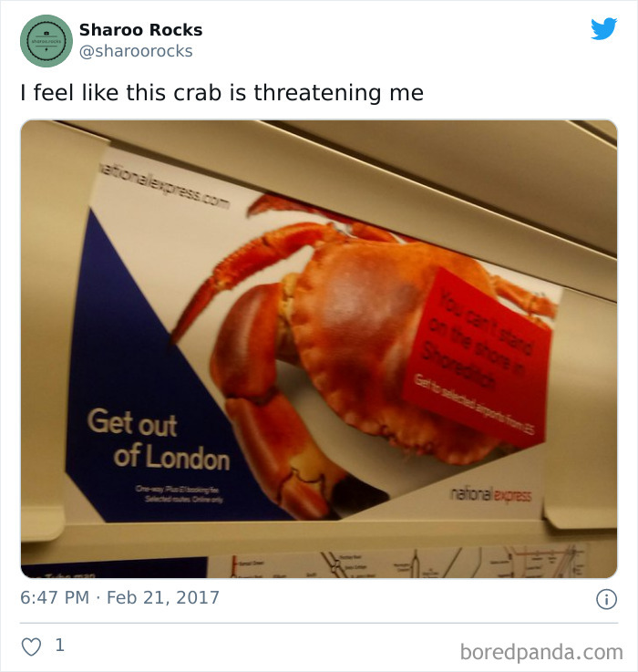Open the @sharoorocks handle link
The image size is (638, 672).
[136, 51]
